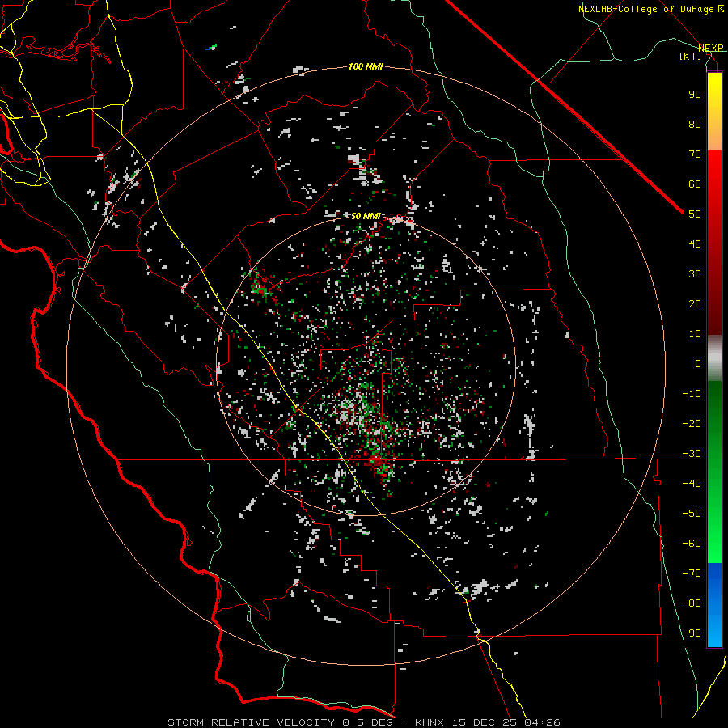
Task: Click the -90 value on velocity scale
Action: tap(692, 633)
